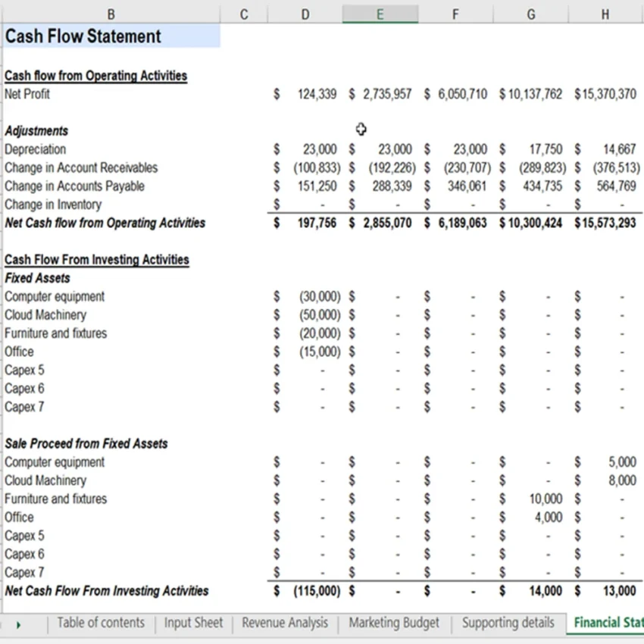Select highlighted column E header
This screenshot has height=644, width=644.
(x=380, y=14)
